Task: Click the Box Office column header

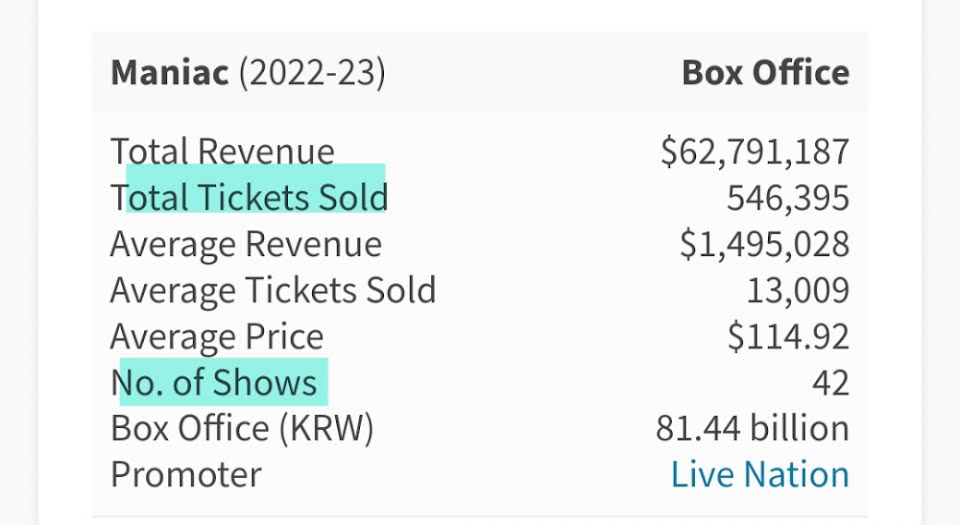Action: click(x=765, y=73)
